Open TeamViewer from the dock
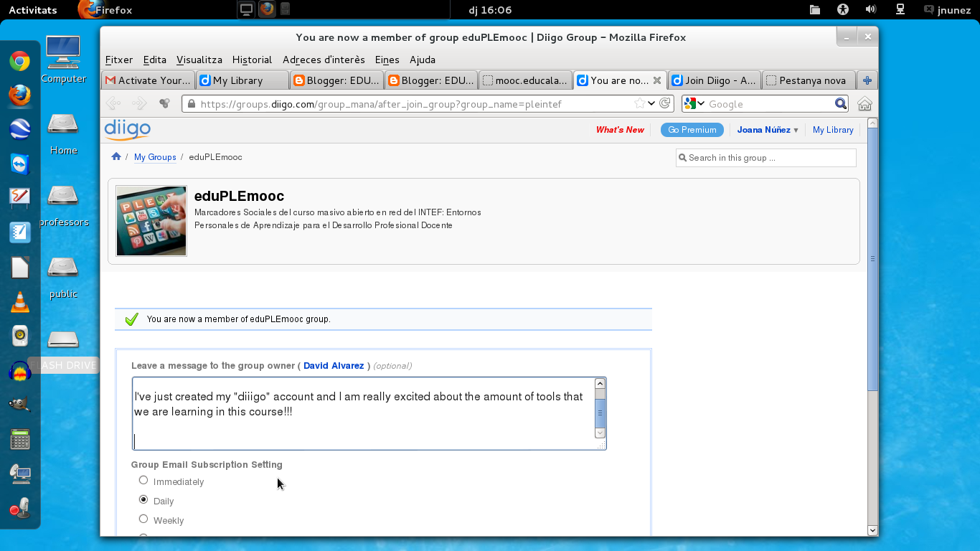Viewport: 980px width, 551px height. click(20, 164)
